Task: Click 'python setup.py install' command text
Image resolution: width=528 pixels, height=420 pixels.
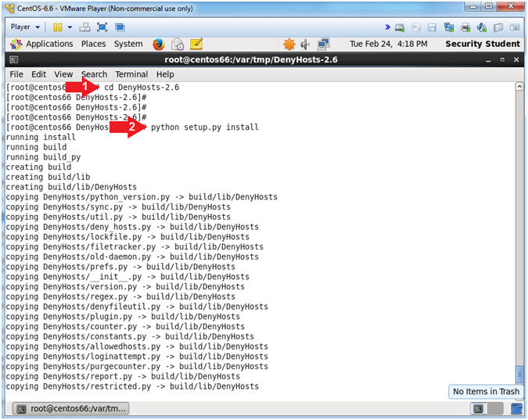Action: 205,127
